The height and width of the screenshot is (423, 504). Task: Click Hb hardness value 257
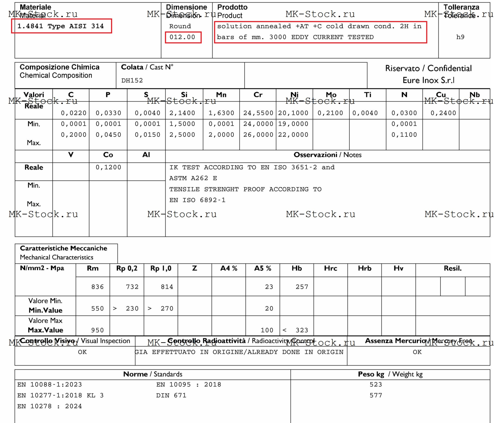tap(302, 287)
